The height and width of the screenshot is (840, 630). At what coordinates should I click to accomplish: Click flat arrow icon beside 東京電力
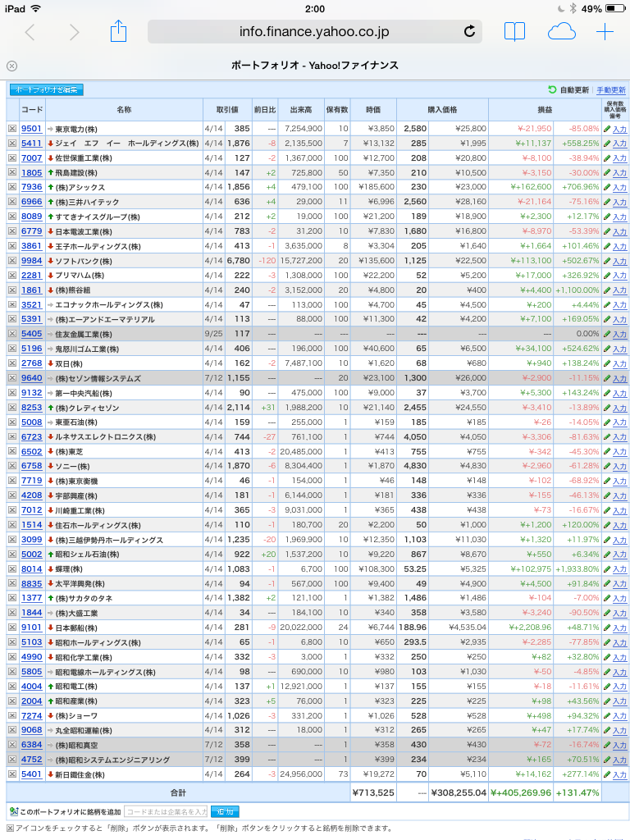50,129
